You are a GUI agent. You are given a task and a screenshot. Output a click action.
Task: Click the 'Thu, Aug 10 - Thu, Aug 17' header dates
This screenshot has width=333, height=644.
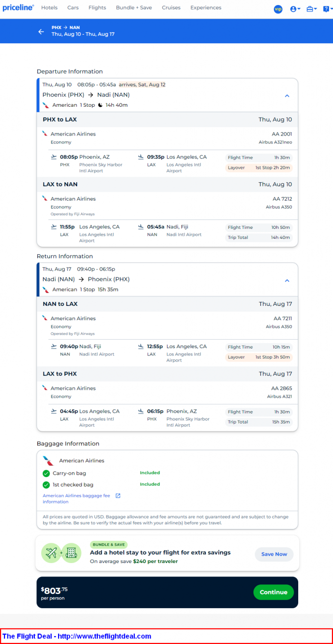(83, 34)
